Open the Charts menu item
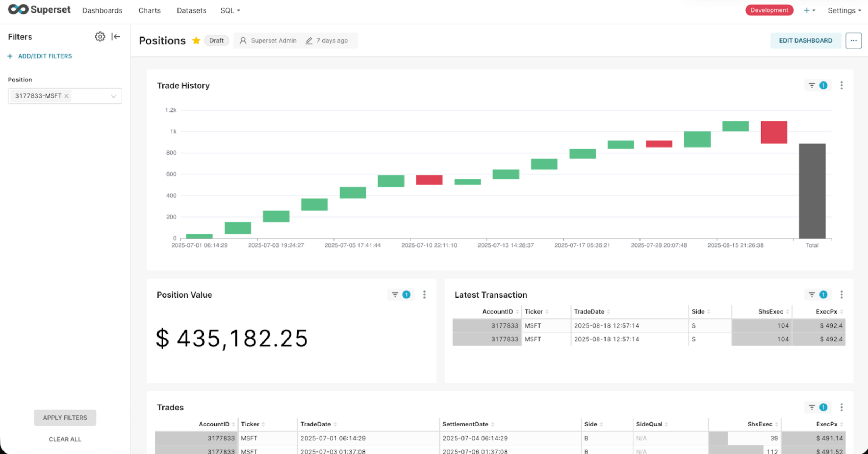 (149, 10)
